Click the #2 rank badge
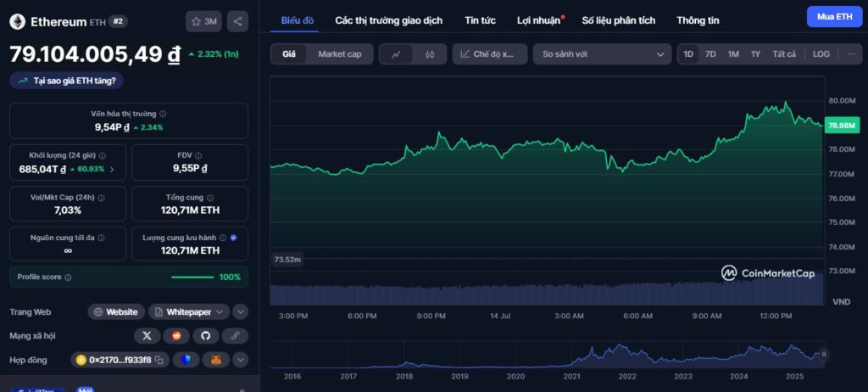 point(117,21)
